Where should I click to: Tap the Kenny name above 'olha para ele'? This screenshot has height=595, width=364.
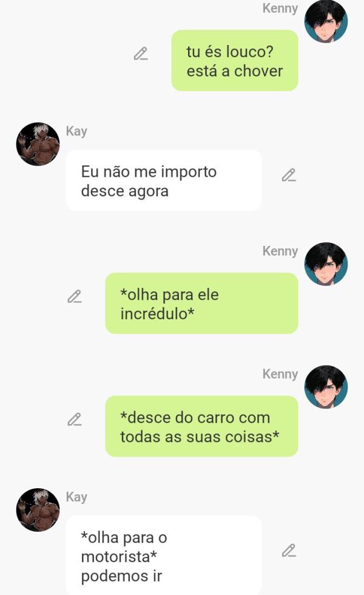click(280, 251)
